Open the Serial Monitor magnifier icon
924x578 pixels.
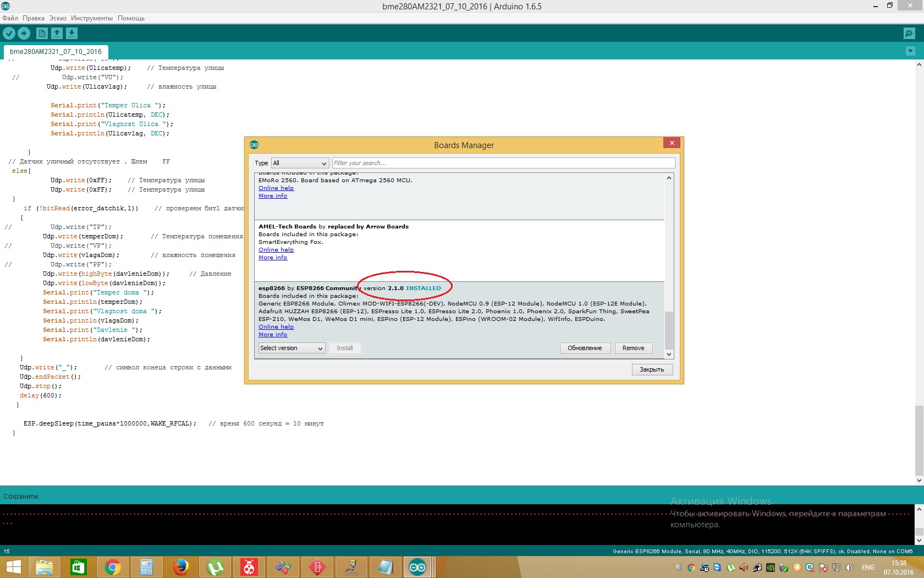pyautogui.click(x=910, y=33)
